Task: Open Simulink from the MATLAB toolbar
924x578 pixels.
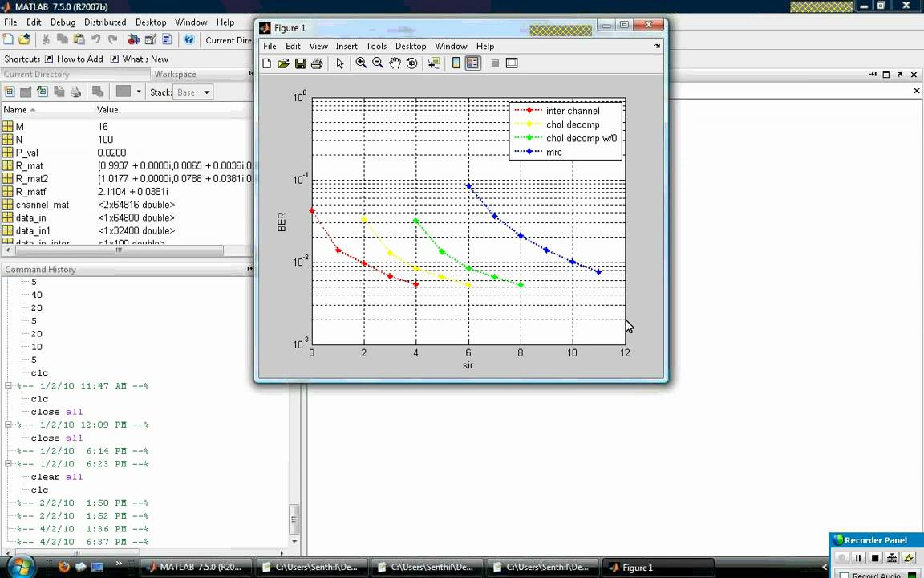Action: coord(134,39)
